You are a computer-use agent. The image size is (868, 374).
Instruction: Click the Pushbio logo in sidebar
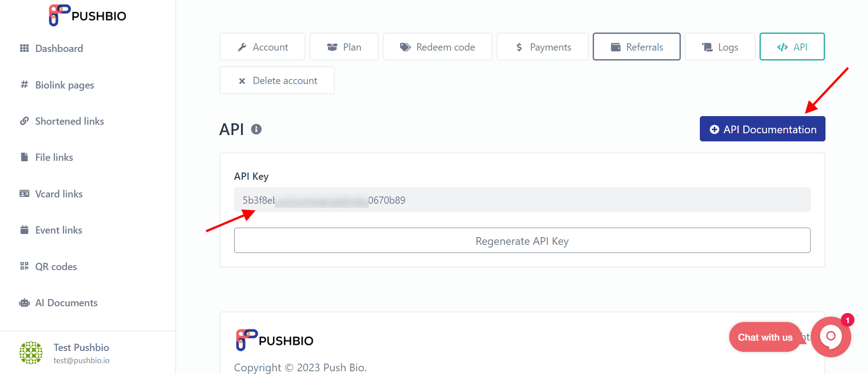tap(87, 15)
